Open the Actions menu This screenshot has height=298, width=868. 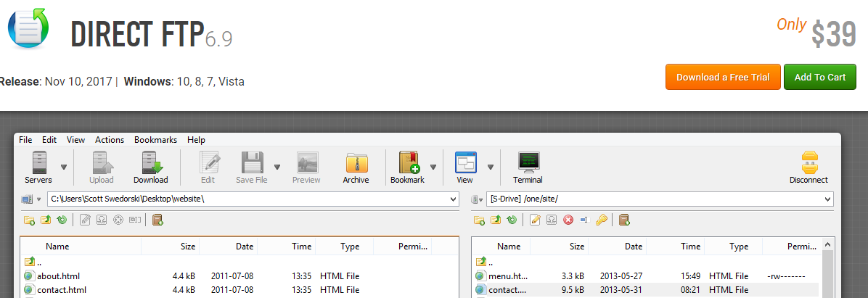(110, 140)
